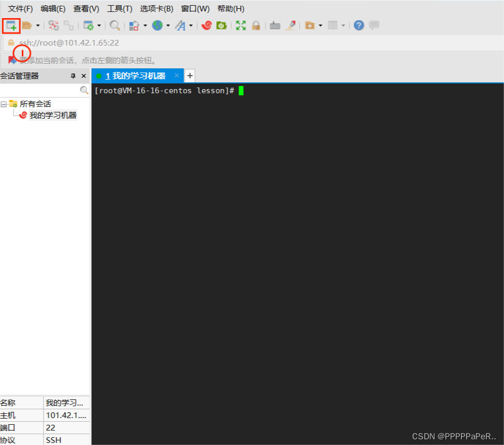
Task: Click the globe Encoding icon
Action: pos(157,25)
